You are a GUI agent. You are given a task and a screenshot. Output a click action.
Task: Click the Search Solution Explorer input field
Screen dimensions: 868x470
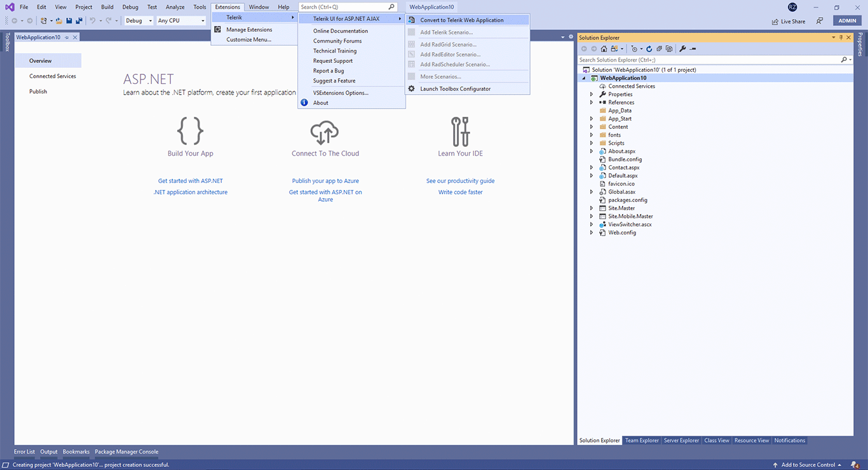[699, 59]
